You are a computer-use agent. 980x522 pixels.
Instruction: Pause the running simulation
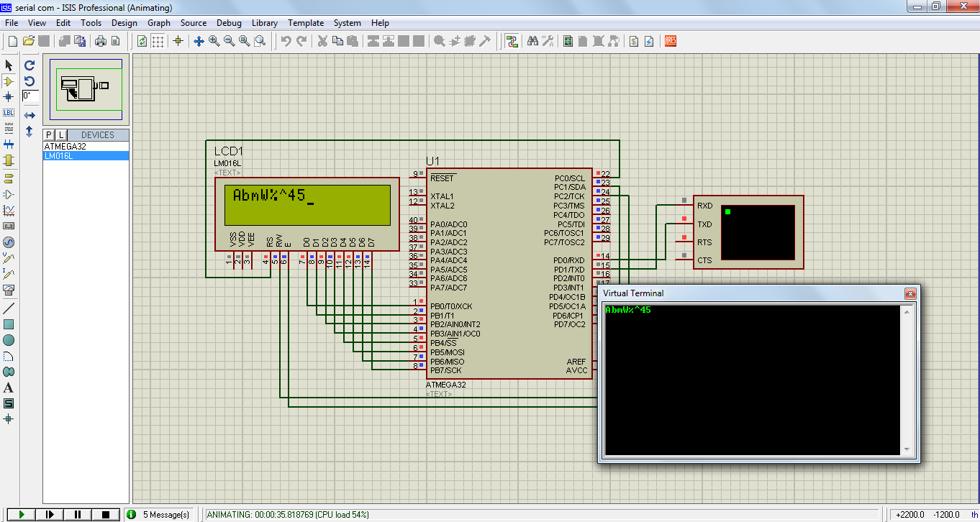coord(78,514)
